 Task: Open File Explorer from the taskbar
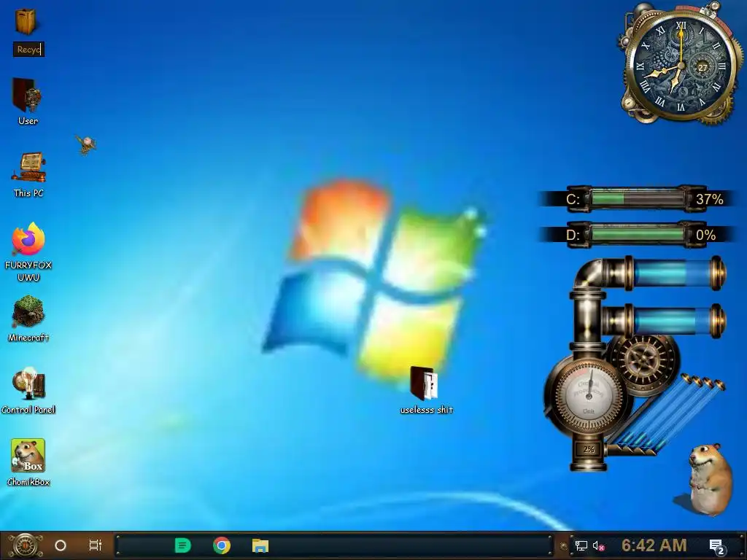click(x=260, y=545)
